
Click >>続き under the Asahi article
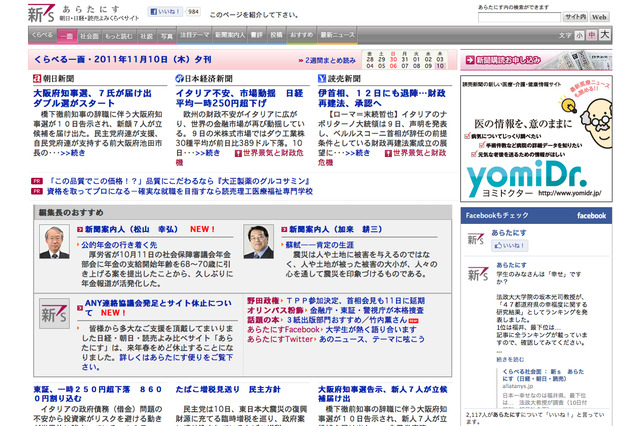[x=73, y=153]
